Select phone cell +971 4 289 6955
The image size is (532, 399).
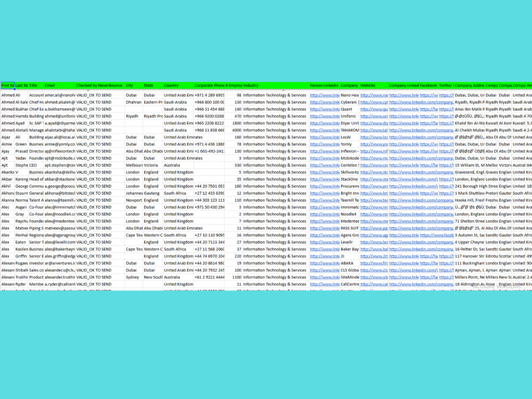209,95
